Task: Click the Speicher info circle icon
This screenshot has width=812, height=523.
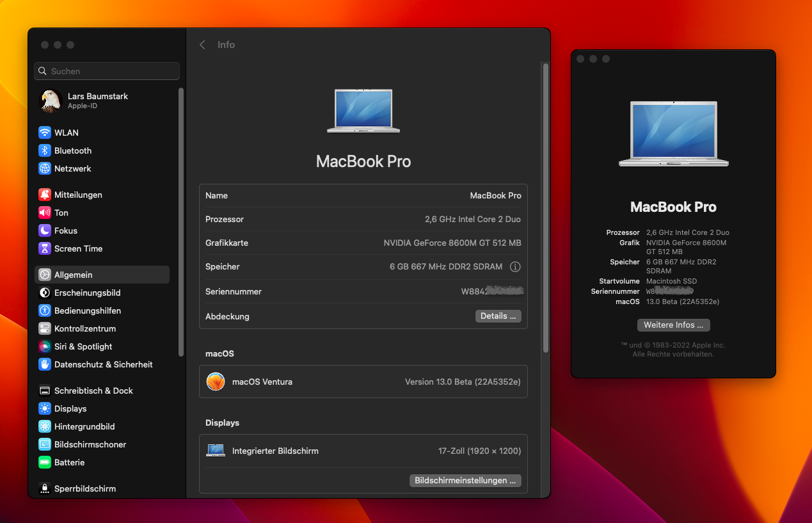Action: (x=515, y=266)
